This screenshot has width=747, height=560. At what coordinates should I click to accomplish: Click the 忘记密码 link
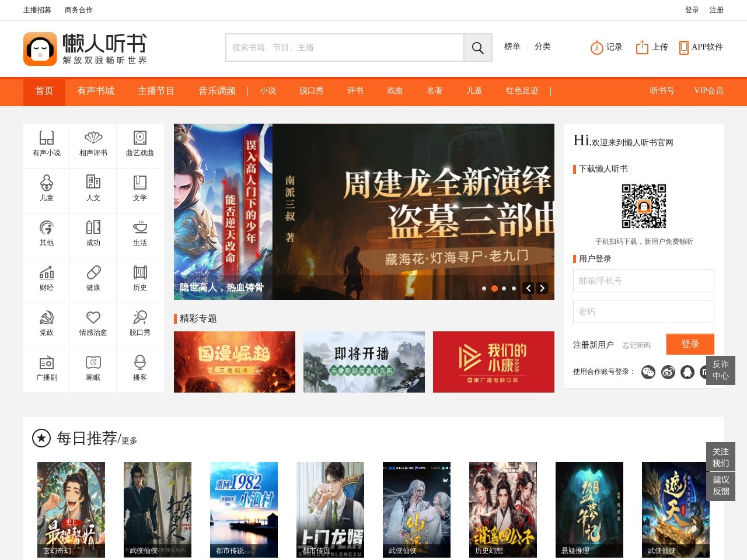click(637, 345)
